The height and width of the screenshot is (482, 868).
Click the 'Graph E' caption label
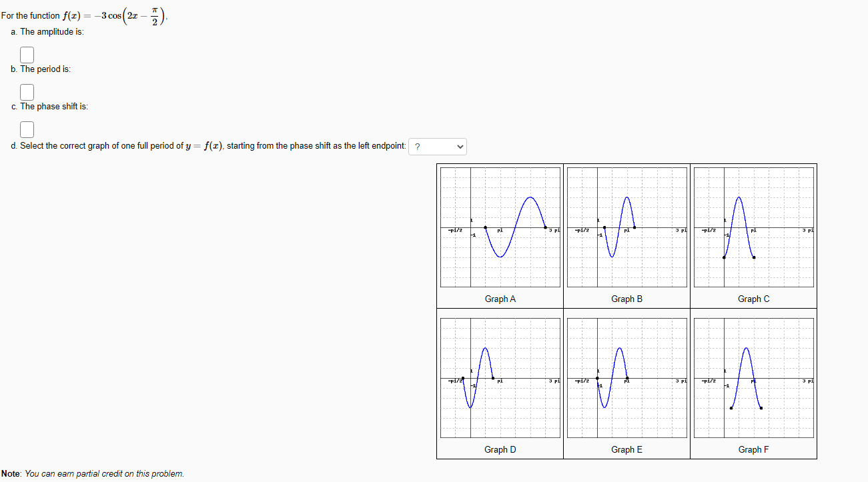pyautogui.click(x=626, y=449)
